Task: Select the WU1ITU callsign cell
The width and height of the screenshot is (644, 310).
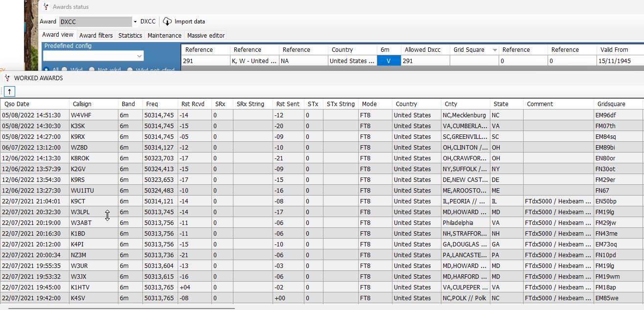Action: coord(93,191)
